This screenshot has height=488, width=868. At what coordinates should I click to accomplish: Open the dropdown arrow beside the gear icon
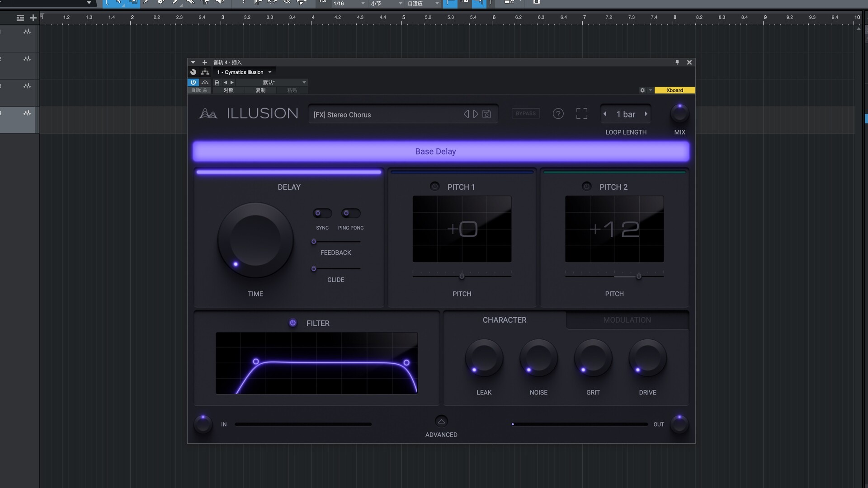point(651,90)
